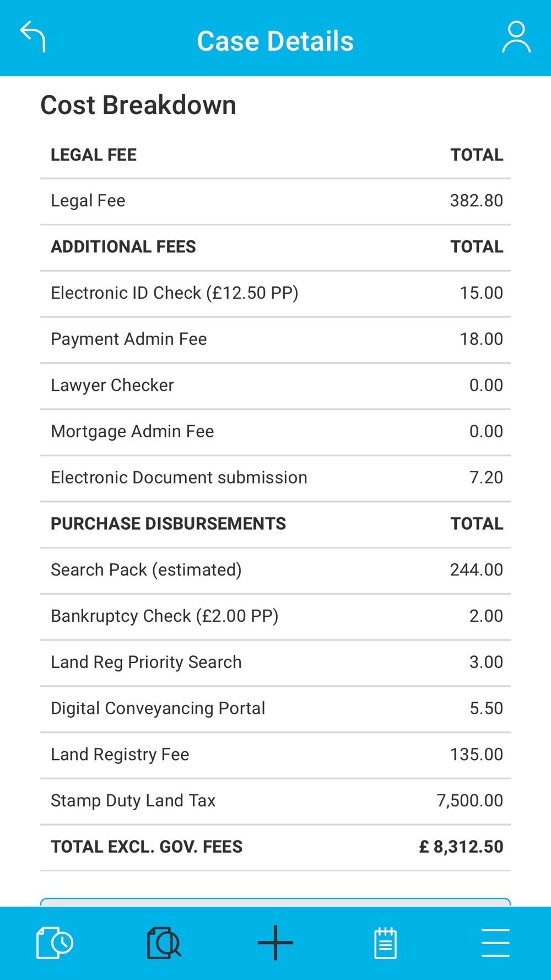Tap the partially visible button below totals
Viewport: 551px width, 980px height.
click(275, 902)
